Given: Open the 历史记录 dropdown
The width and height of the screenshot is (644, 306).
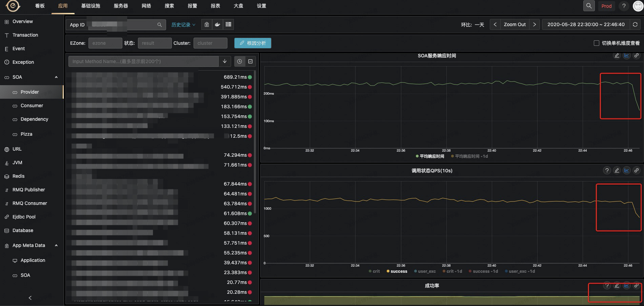Looking at the screenshot, I should (183, 25).
